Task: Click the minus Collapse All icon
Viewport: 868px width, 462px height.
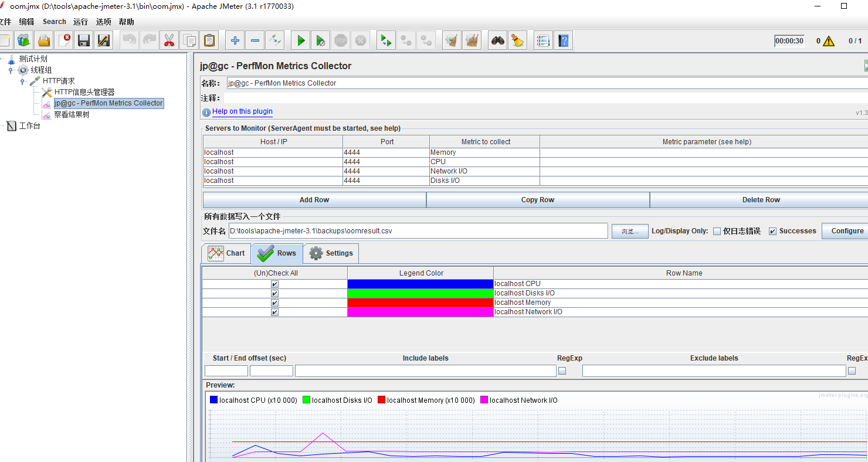Action: pyautogui.click(x=255, y=40)
